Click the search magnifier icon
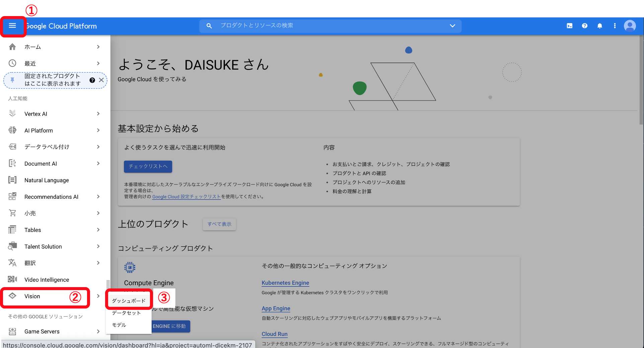644x348 pixels. [209, 26]
